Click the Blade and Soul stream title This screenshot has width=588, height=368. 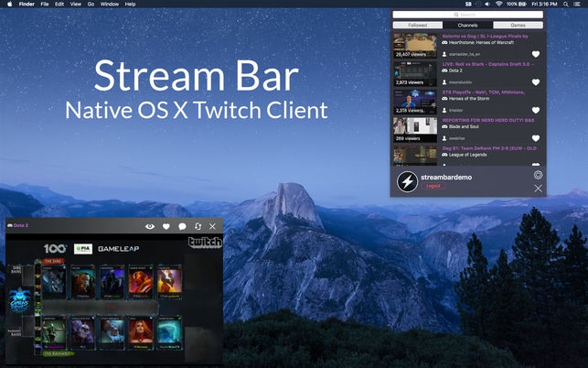click(488, 120)
